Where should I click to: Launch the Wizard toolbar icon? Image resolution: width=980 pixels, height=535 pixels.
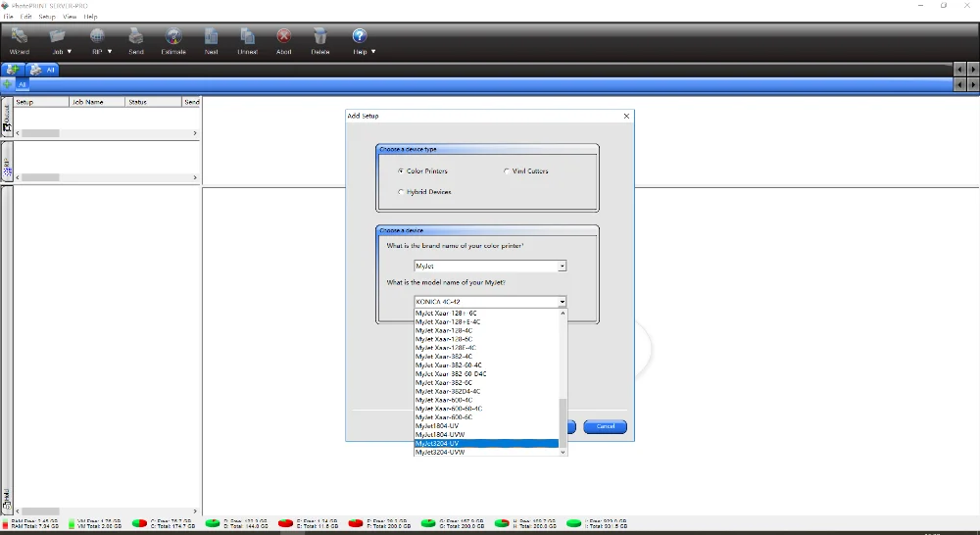(20, 37)
